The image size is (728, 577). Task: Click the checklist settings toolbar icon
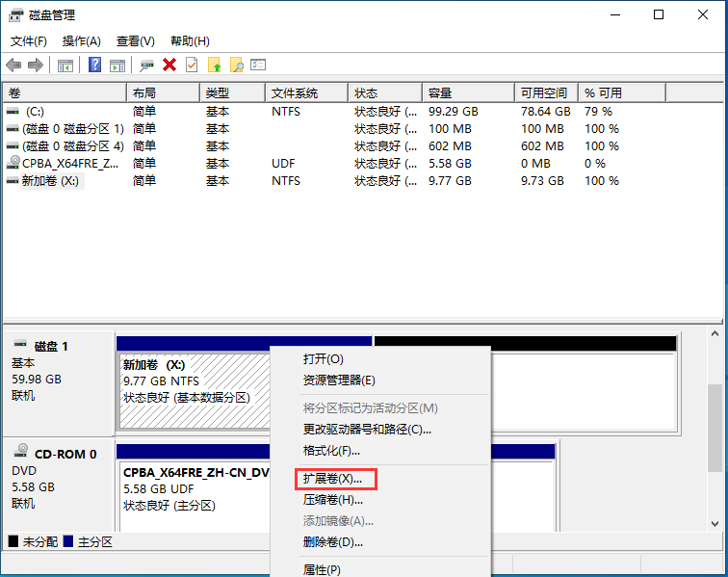tap(258, 65)
